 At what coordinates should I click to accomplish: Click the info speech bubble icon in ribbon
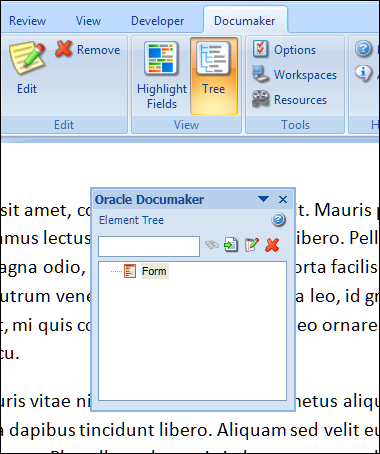[363, 73]
